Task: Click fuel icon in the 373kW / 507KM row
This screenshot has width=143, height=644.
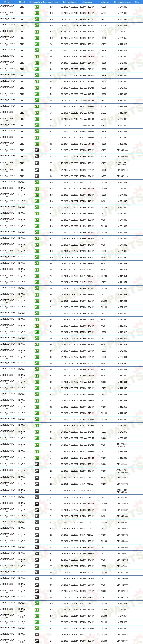Action: pyautogui.click(x=37, y=144)
